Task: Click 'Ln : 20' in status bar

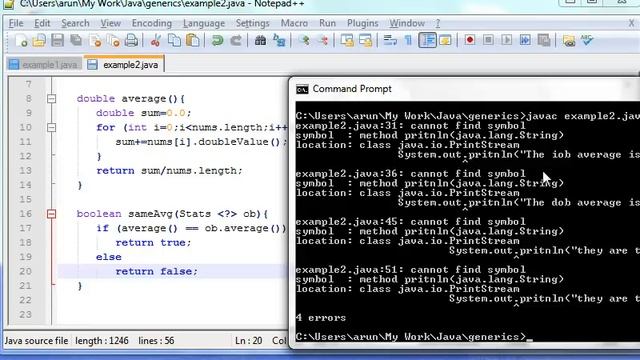Action: click(x=248, y=340)
